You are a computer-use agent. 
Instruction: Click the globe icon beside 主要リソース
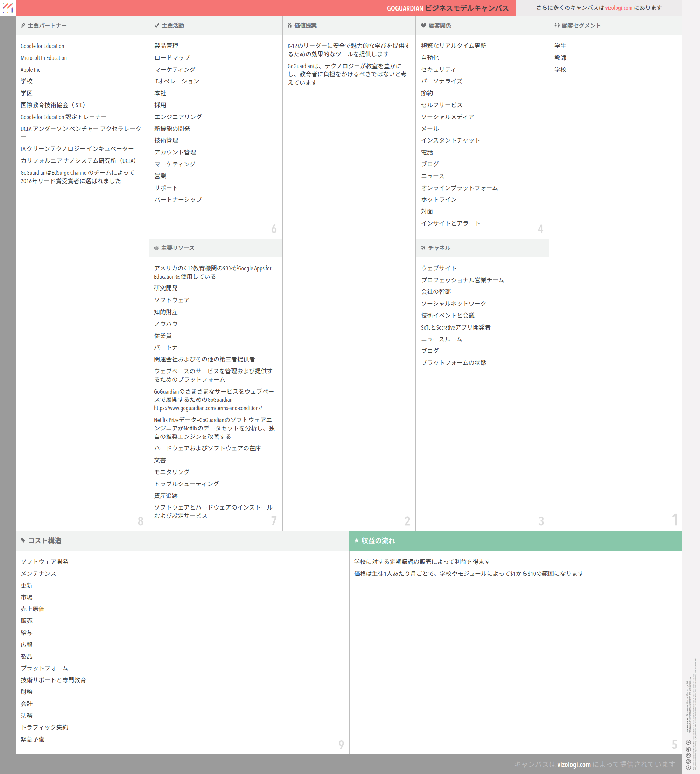pos(156,248)
